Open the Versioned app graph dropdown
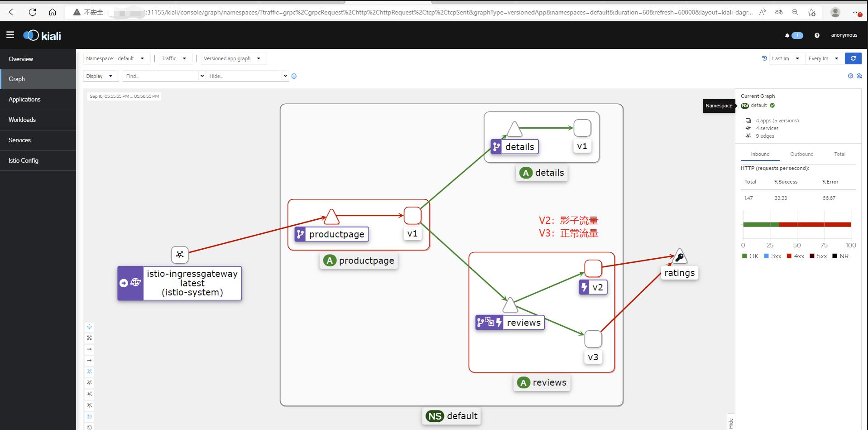 pyautogui.click(x=234, y=58)
